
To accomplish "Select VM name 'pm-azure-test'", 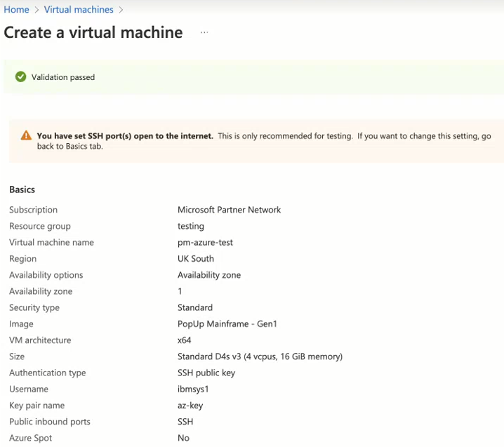I will [x=205, y=242].
